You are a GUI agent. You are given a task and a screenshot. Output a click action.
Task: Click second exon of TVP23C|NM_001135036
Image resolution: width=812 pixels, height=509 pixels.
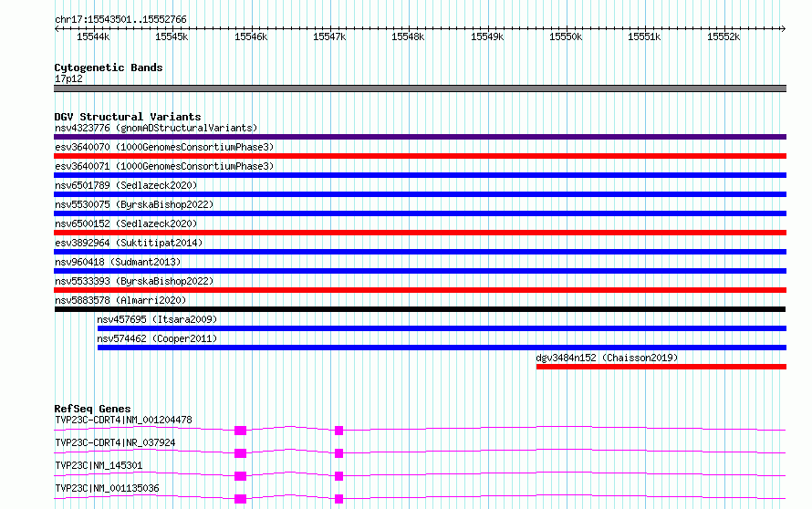click(x=338, y=499)
